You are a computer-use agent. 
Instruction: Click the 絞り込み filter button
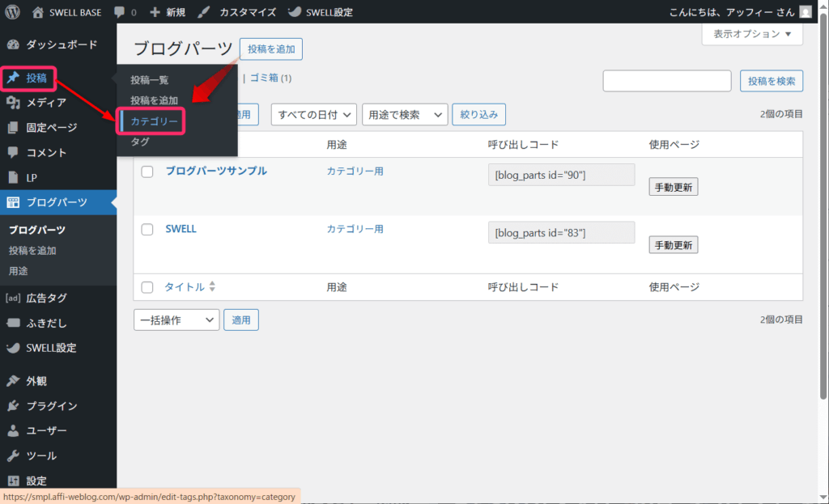click(479, 115)
